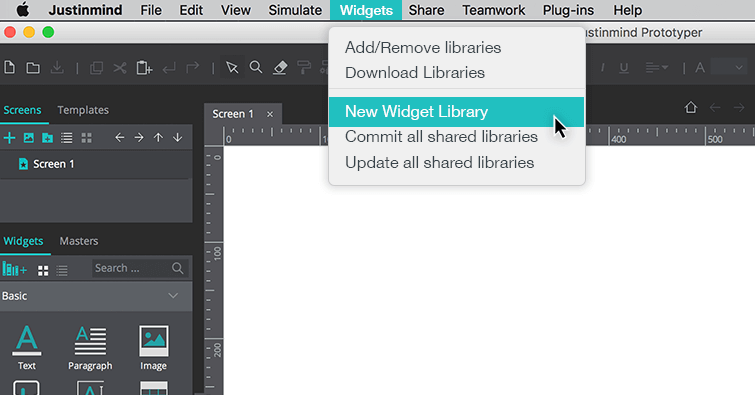Image resolution: width=755 pixels, height=395 pixels.
Task: Open a prototype with the folder icon
Action: [x=33, y=68]
